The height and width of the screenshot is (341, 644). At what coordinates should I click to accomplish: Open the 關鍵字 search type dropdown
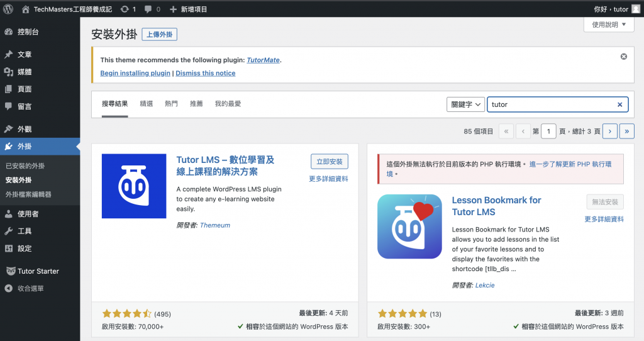(466, 104)
